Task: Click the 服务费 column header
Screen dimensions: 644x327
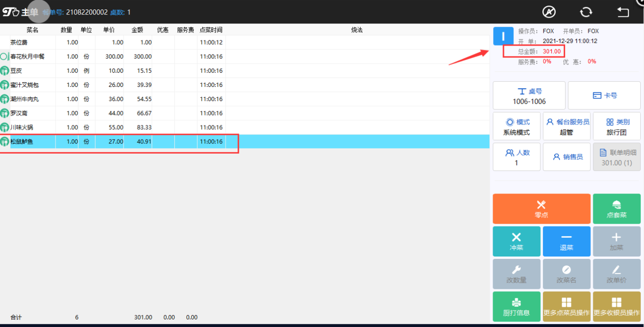Action: pos(186,30)
